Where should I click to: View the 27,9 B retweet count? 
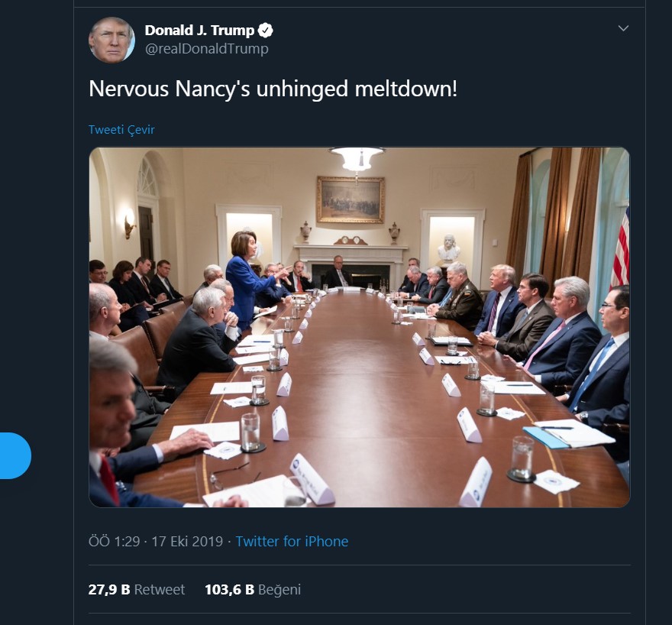(x=109, y=589)
